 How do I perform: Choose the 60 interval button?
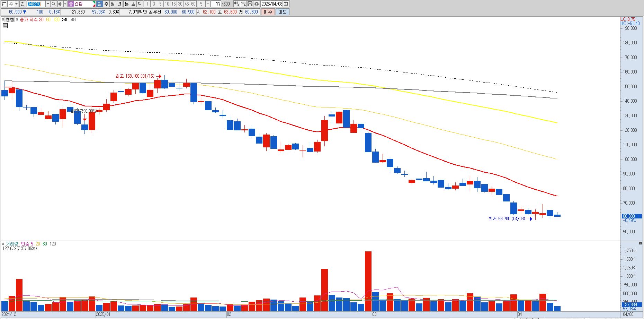coord(193,4)
